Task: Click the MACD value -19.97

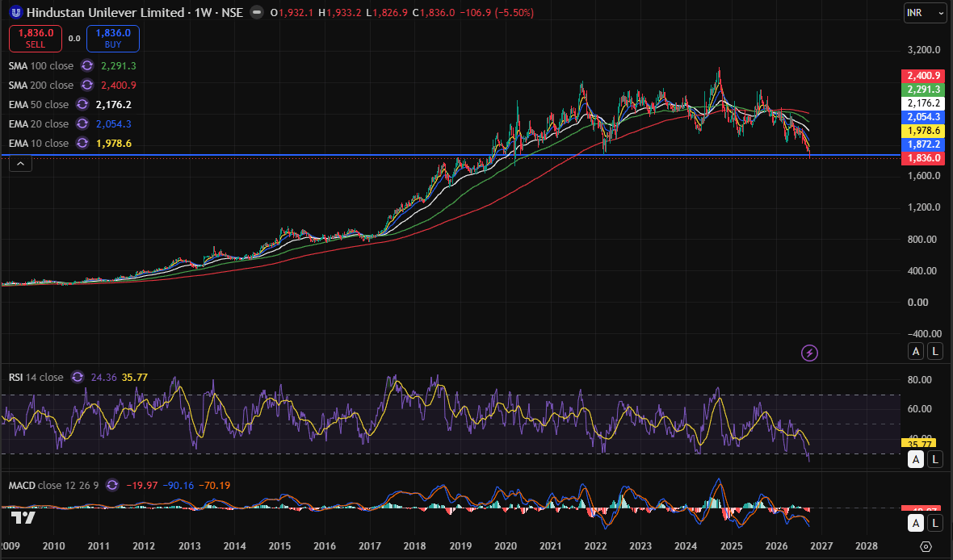Action: pyautogui.click(x=141, y=485)
